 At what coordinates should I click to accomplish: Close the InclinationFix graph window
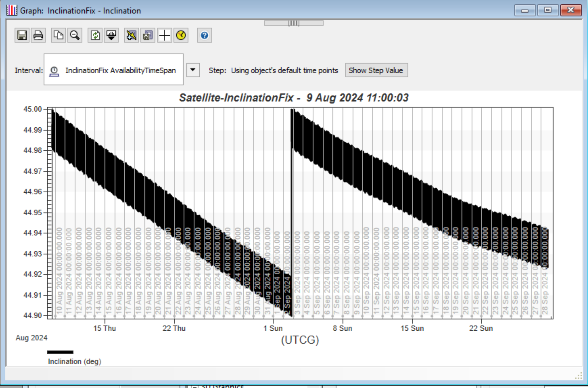571,11
